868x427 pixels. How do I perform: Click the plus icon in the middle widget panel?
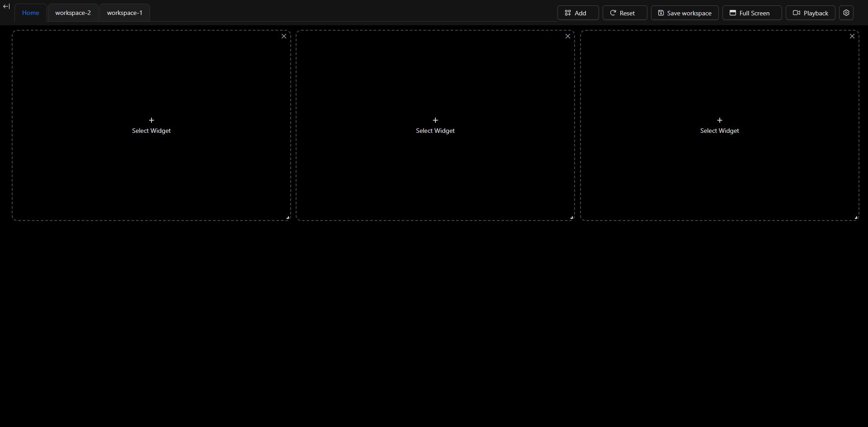[x=435, y=120]
